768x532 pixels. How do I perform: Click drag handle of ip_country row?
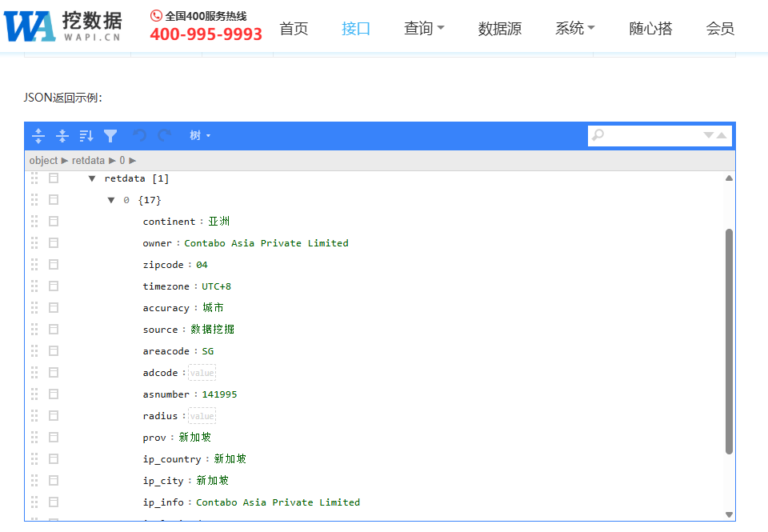pos(34,458)
